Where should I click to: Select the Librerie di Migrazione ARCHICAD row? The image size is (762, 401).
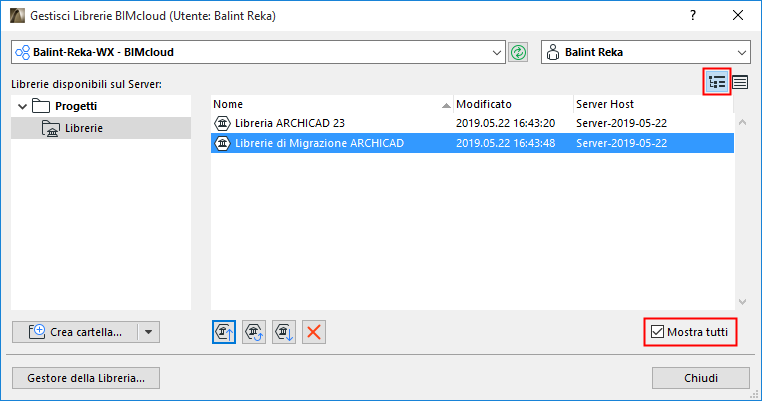click(x=472, y=143)
